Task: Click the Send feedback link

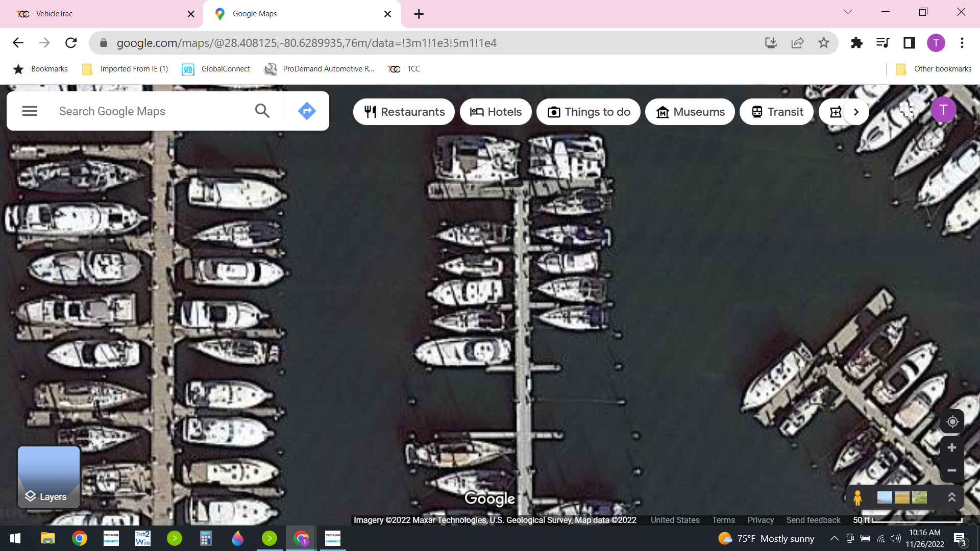Action: pos(813,520)
